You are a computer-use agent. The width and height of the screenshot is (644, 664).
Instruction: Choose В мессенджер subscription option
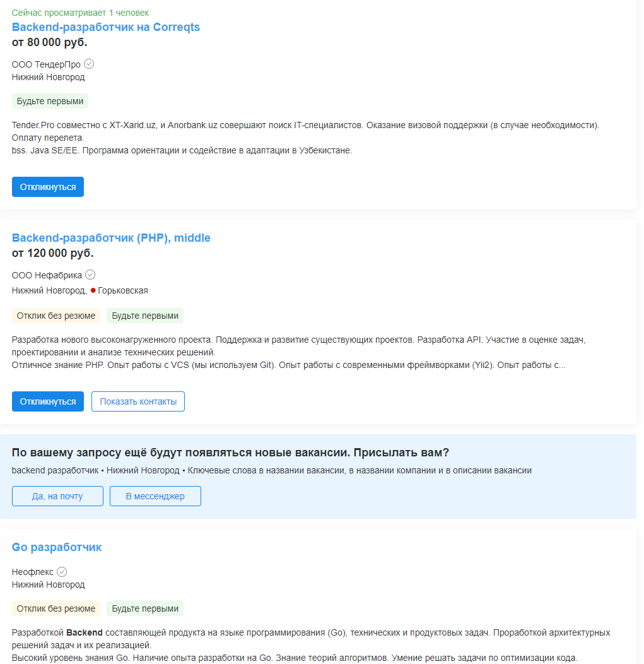click(x=155, y=496)
